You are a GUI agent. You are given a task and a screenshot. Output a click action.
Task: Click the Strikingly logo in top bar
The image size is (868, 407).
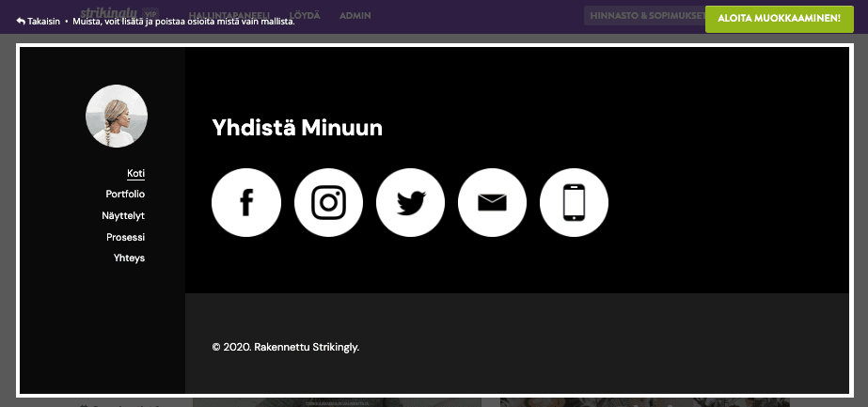pyautogui.click(x=111, y=13)
